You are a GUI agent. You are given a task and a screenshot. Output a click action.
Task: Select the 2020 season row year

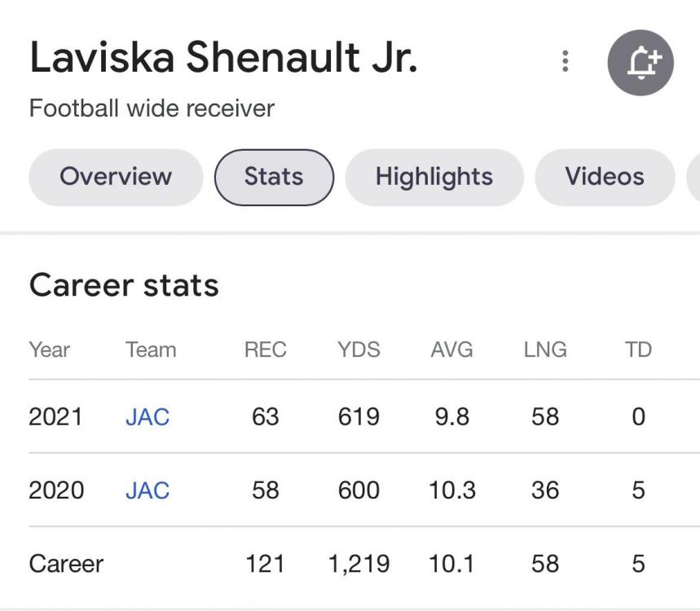point(55,490)
